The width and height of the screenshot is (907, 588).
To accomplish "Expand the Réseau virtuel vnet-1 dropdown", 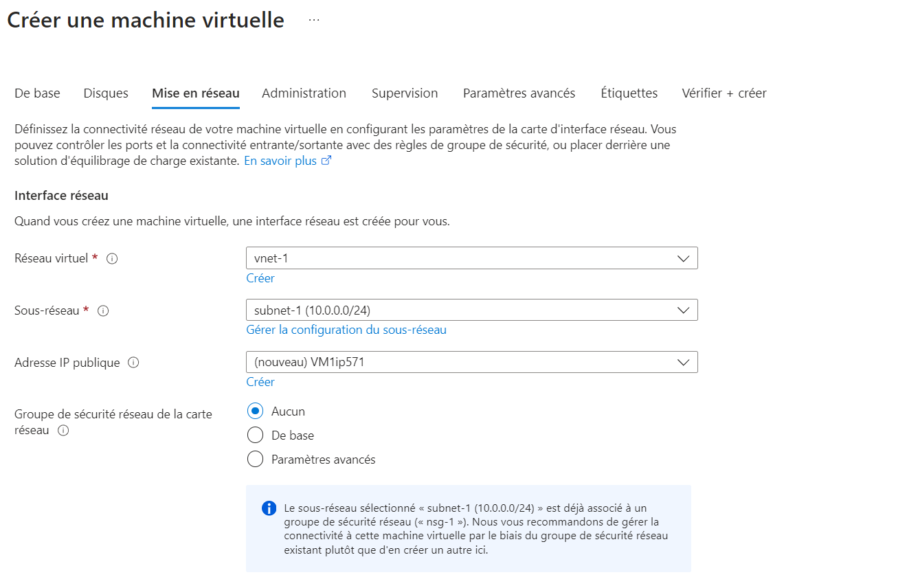I will [x=471, y=258].
